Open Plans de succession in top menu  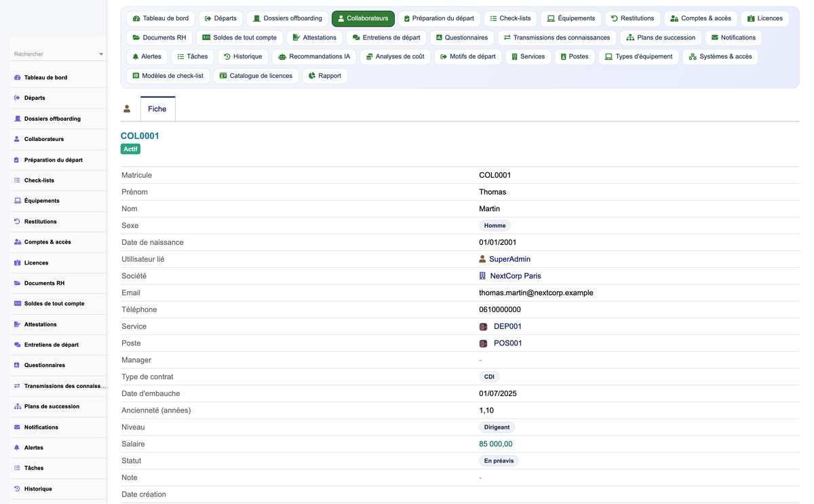[x=661, y=37]
